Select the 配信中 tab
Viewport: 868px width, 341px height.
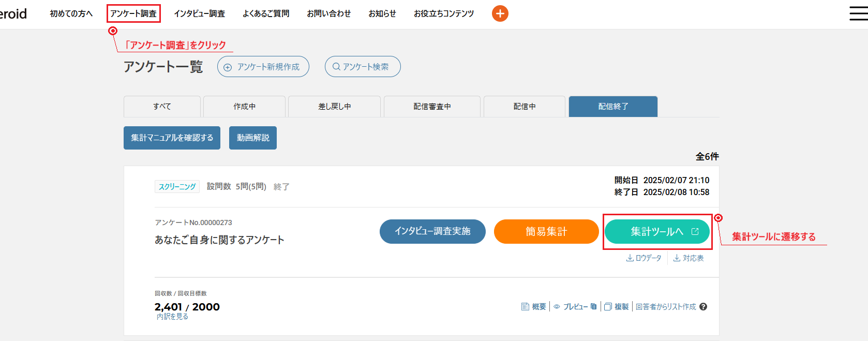[524, 107]
